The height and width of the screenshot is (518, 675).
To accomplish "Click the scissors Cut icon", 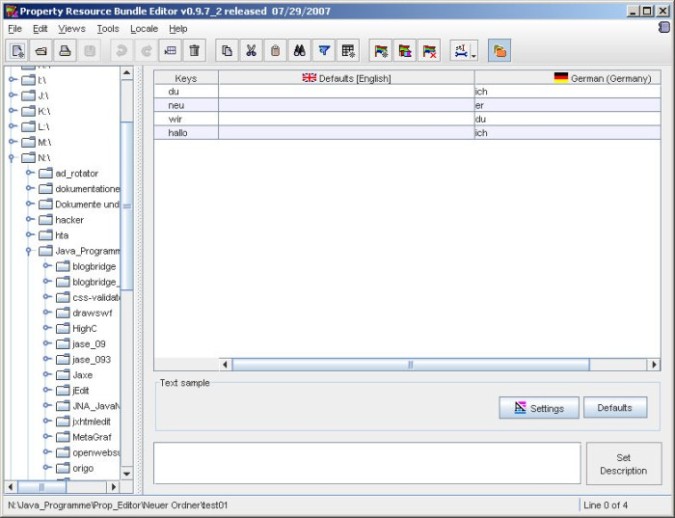I will (251, 50).
